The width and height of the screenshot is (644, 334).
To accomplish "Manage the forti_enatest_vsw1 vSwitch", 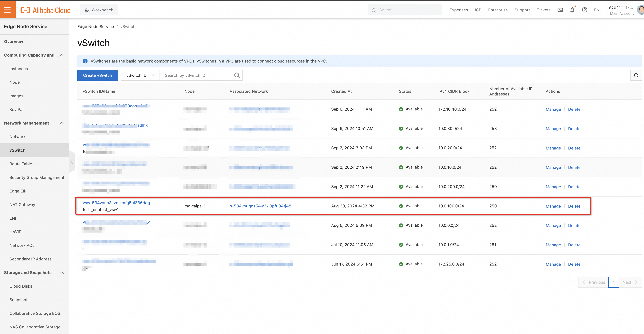I will pos(553,206).
